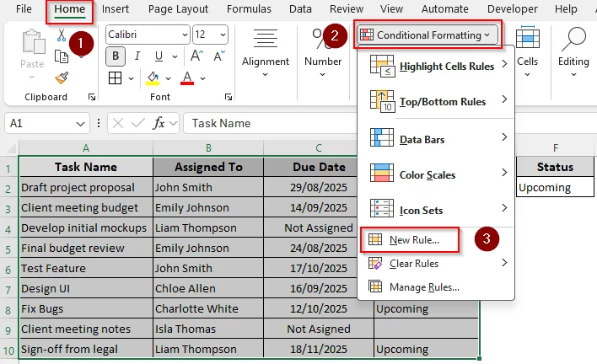Apply cell borders icon
Image resolution: width=597 pixels, height=364 pixels.
(115, 78)
